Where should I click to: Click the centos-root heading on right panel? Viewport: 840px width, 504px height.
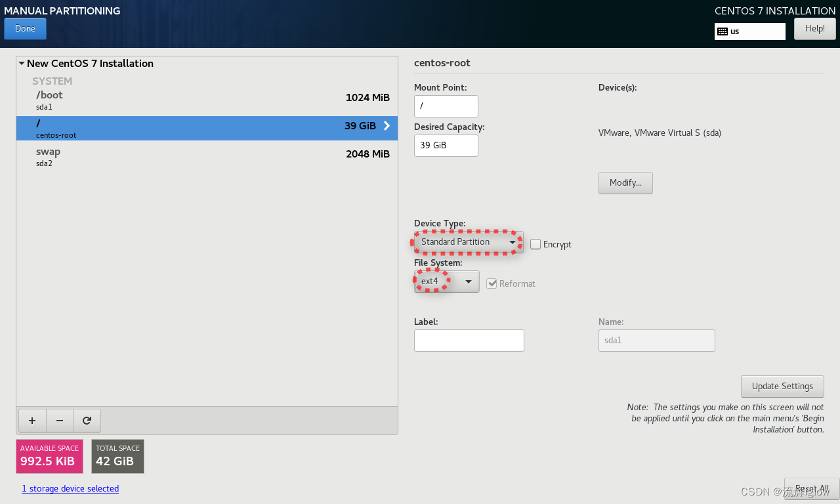442,63
